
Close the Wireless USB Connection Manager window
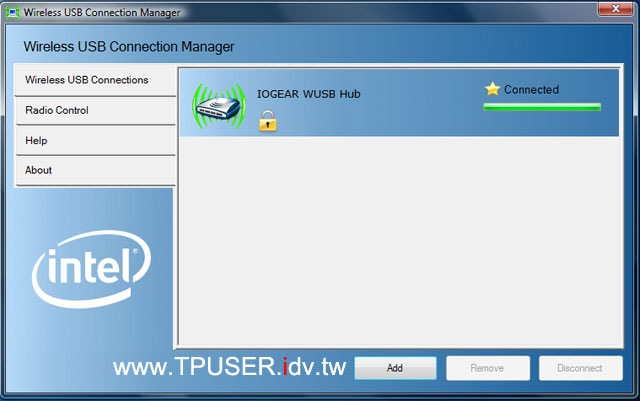pos(615,9)
